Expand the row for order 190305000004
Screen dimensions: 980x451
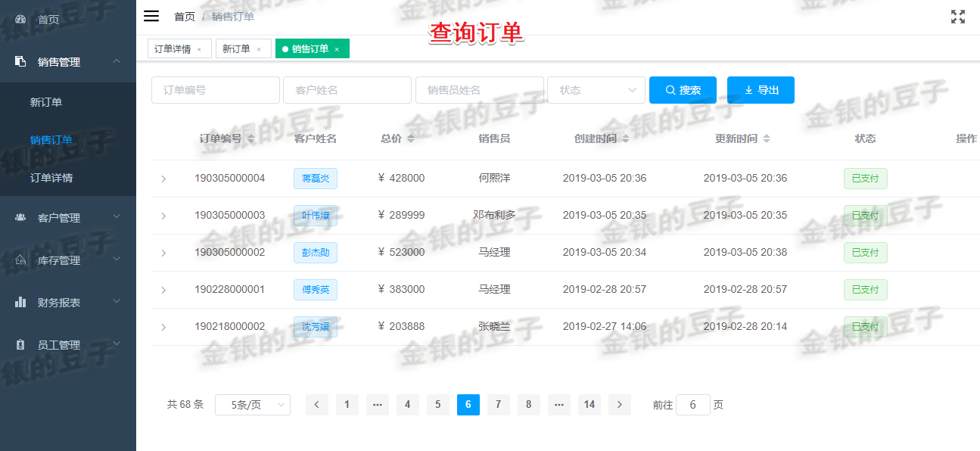(x=163, y=178)
